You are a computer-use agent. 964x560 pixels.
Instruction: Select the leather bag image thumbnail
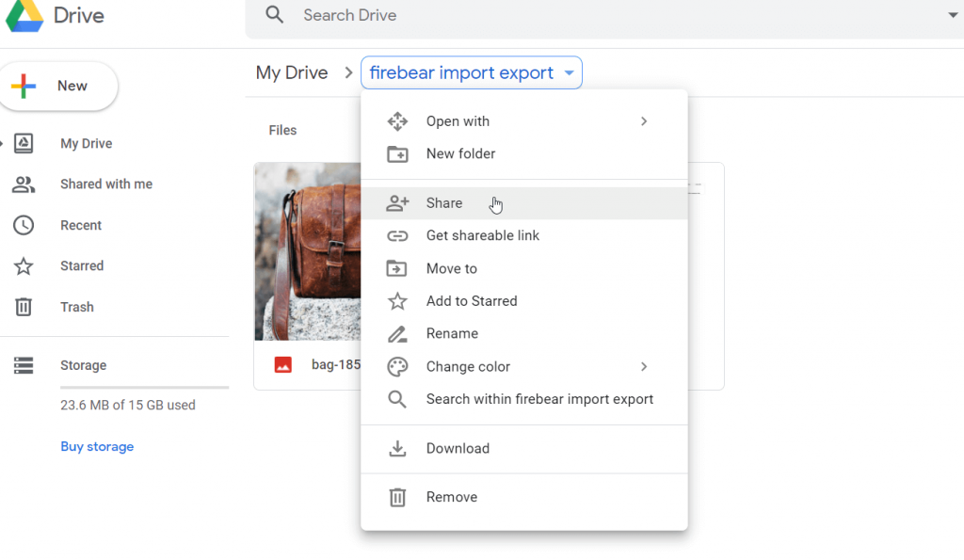pyautogui.click(x=308, y=251)
